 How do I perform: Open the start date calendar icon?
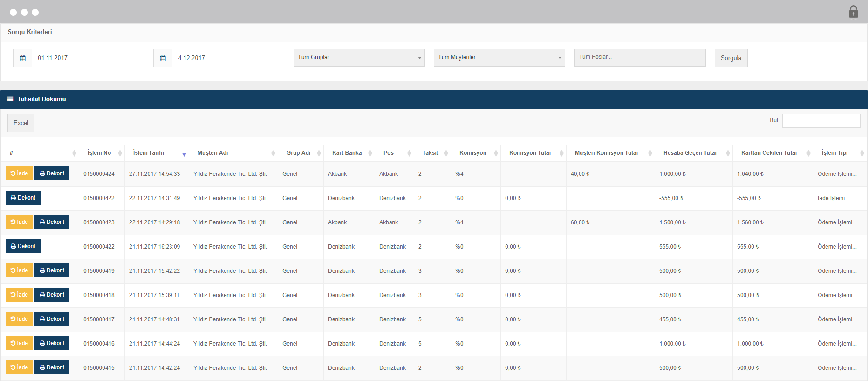pyautogui.click(x=22, y=58)
